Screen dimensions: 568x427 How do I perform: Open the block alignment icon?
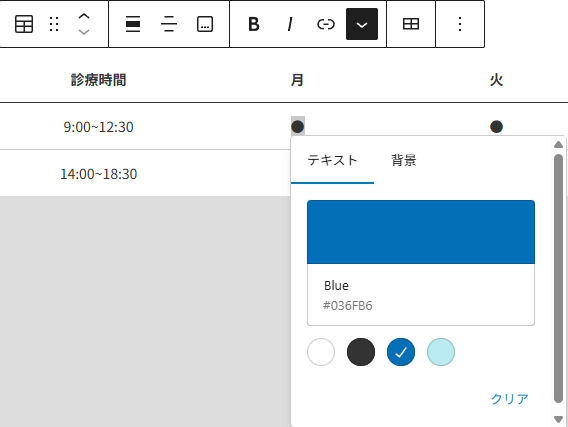pyautogui.click(x=133, y=24)
